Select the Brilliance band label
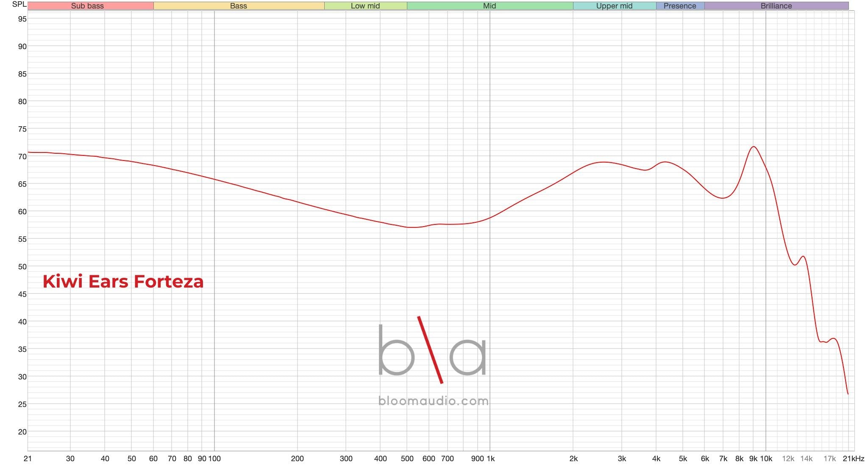868x465 pixels. [776, 6]
